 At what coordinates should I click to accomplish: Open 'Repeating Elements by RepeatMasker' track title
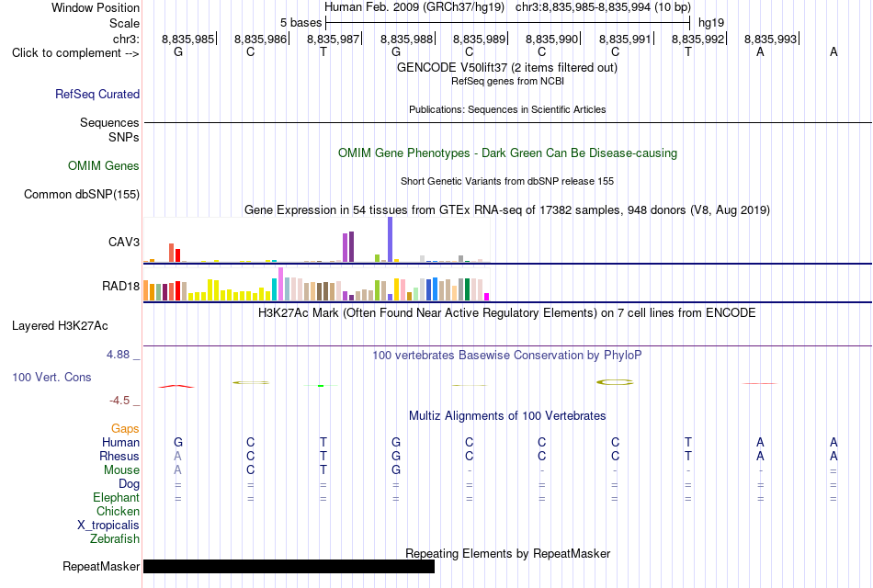coord(508,554)
